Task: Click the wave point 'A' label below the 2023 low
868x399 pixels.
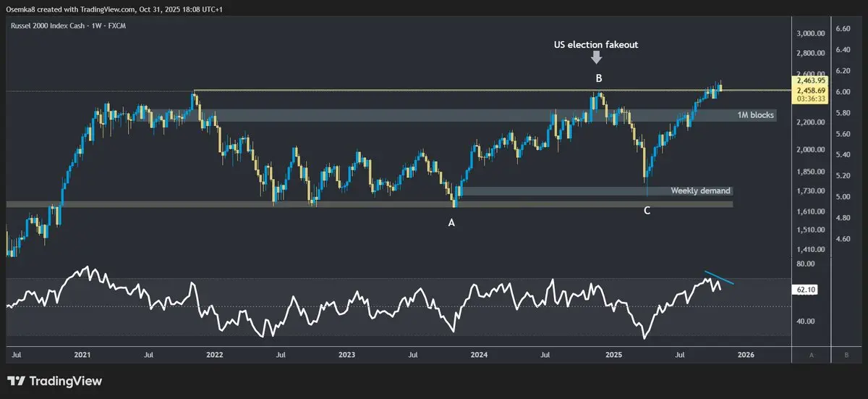Action: coord(451,223)
